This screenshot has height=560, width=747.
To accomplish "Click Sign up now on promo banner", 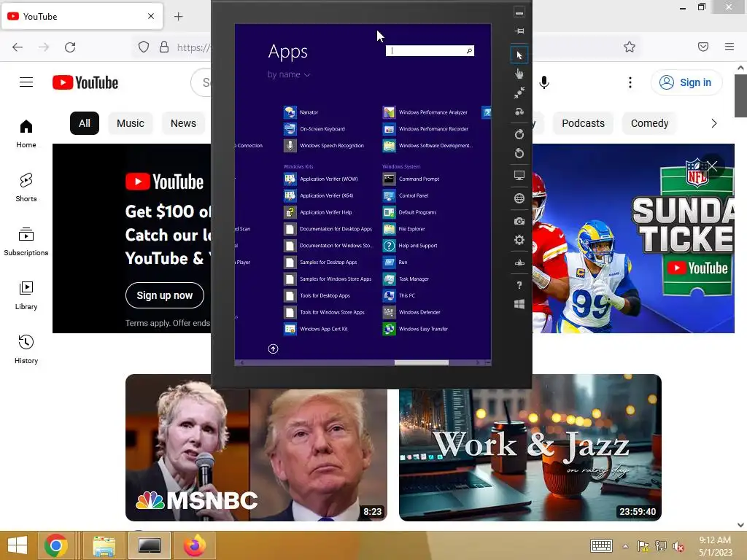I will click(x=165, y=295).
